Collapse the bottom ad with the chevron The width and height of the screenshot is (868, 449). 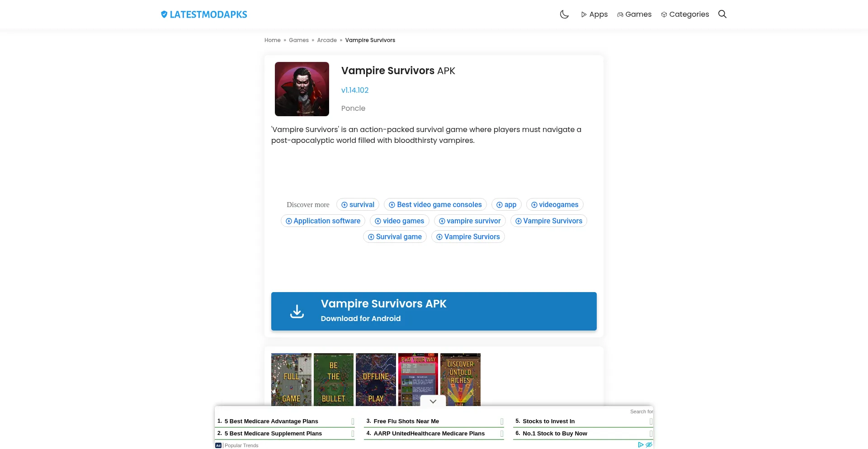point(433,401)
